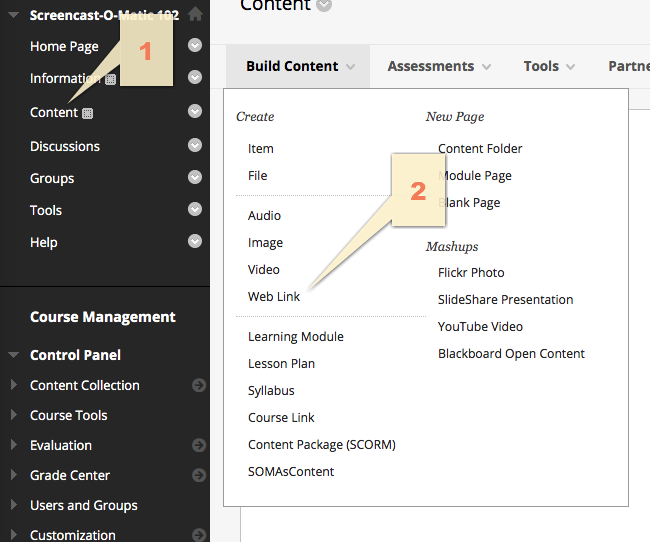The height and width of the screenshot is (542, 650).
Task: Click the home icon beside the course title
Action: tap(195, 15)
